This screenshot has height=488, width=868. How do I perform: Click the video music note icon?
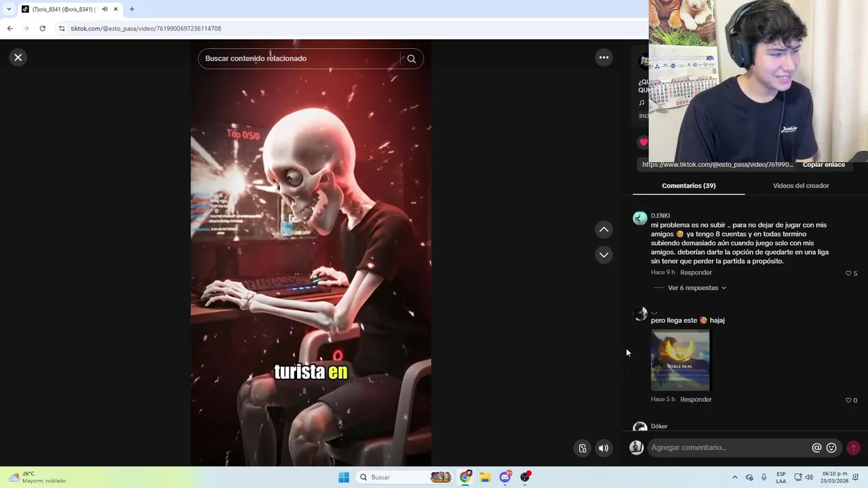point(642,103)
